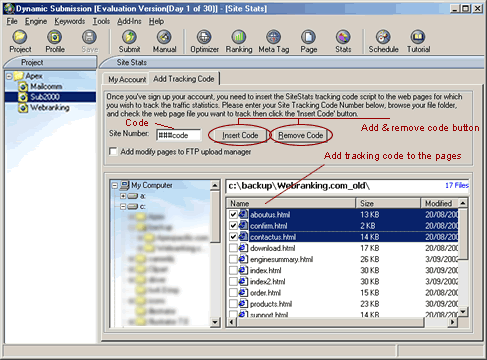The width and height of the screenshot is (487, 360).
Task: Switch to the My Account tab
Action: (x=127, y=80)
